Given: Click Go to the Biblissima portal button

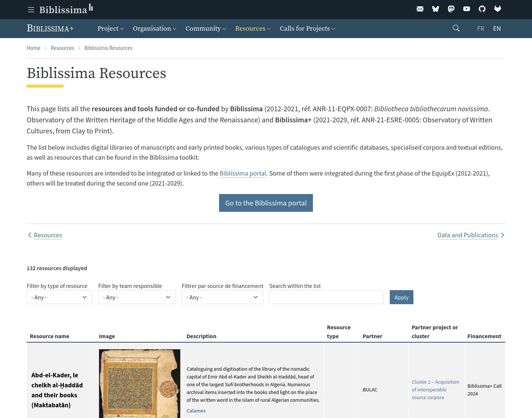Looking at the screenshot, I should (x=266, y=203).
